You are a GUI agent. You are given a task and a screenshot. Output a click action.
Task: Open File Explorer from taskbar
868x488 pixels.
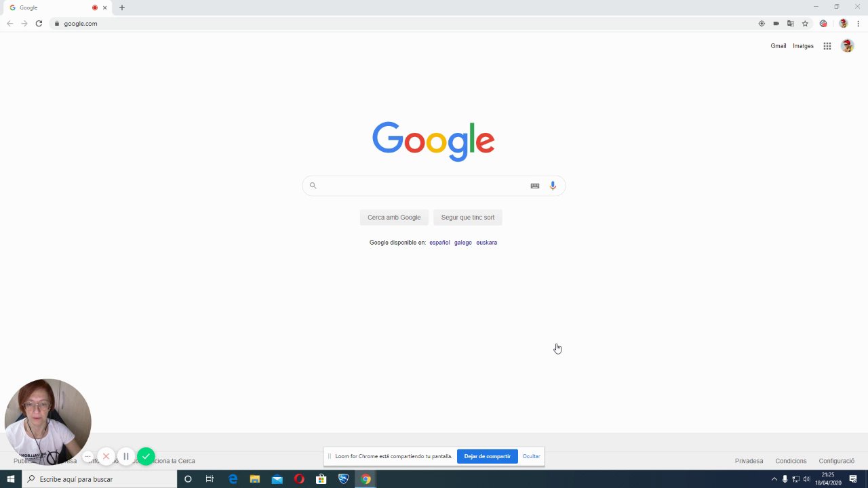[x=254, y=479]
